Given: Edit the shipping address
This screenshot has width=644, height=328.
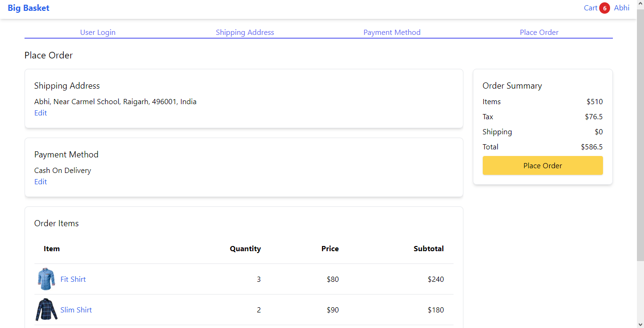Looking at the screenshot, I should (x=41, y=113).
